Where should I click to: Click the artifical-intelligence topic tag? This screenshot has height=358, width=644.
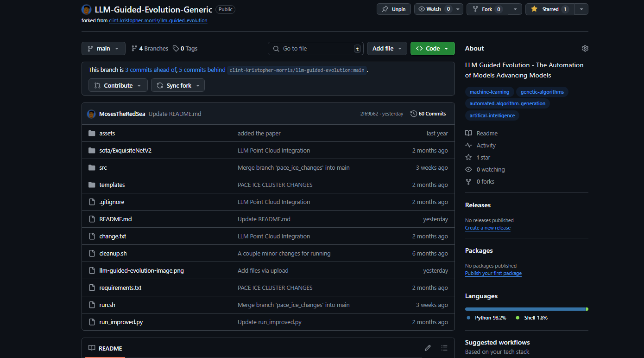492,115
